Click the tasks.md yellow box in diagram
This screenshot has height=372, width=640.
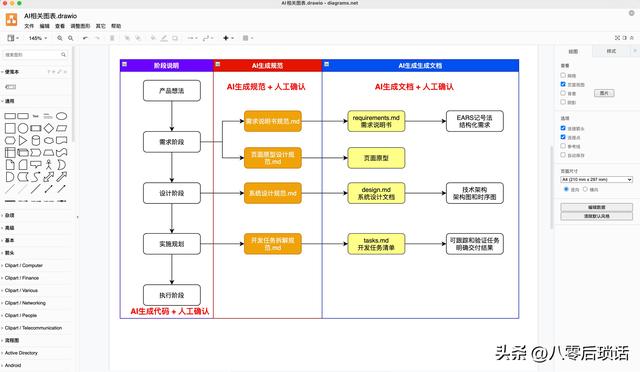[x=376, y=244]
